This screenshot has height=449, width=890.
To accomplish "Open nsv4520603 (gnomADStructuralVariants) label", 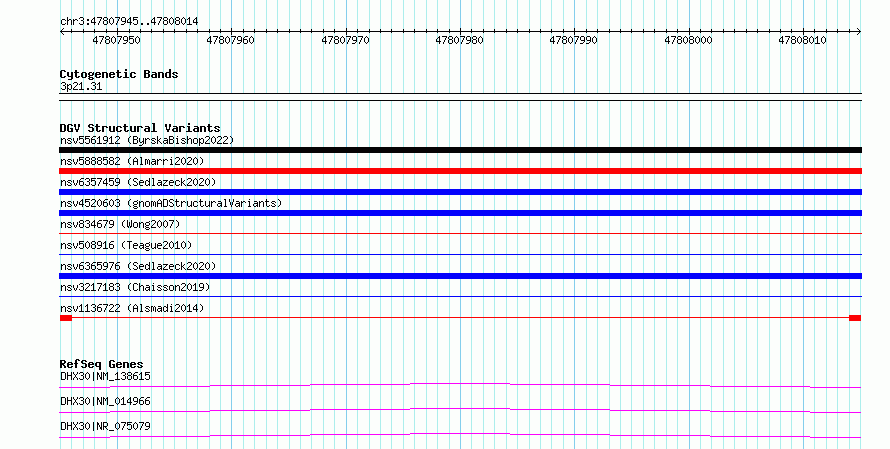I will click(171, 203).
